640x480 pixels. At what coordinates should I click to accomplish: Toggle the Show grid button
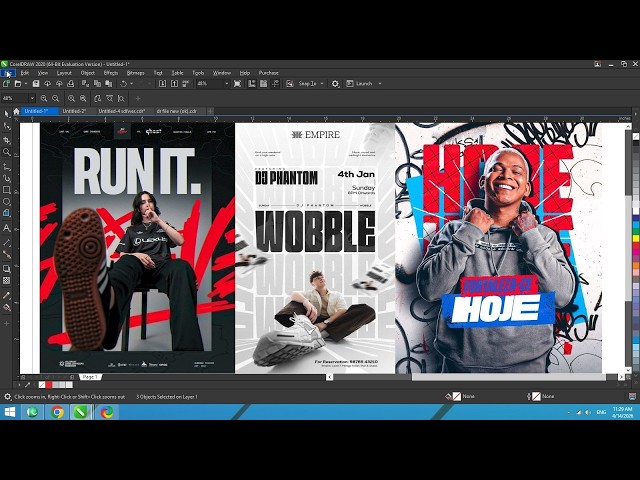tap(264, 84)
